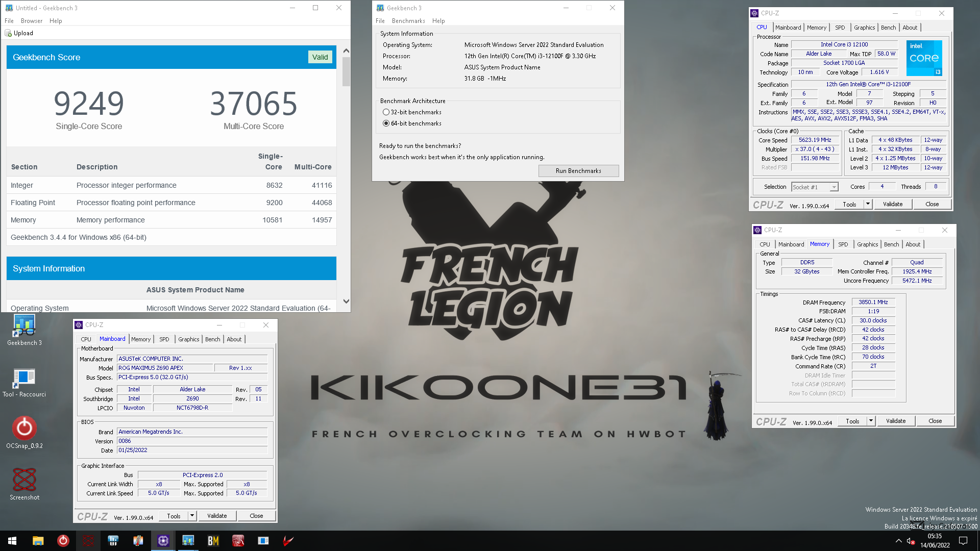This screenshot has width=980, height=551.
Task: Show hidden tray icons chevron
Action: coord(898,541)
